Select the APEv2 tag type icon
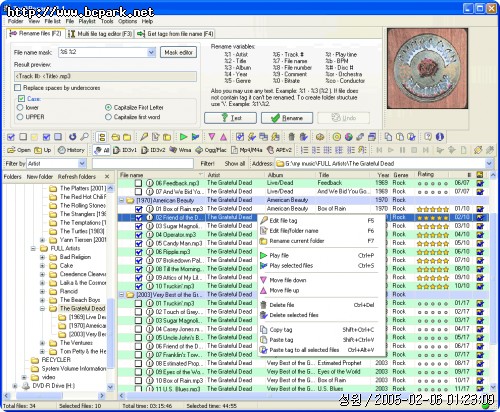The width and height of the screenshot is (500, 412). (279, 150)
